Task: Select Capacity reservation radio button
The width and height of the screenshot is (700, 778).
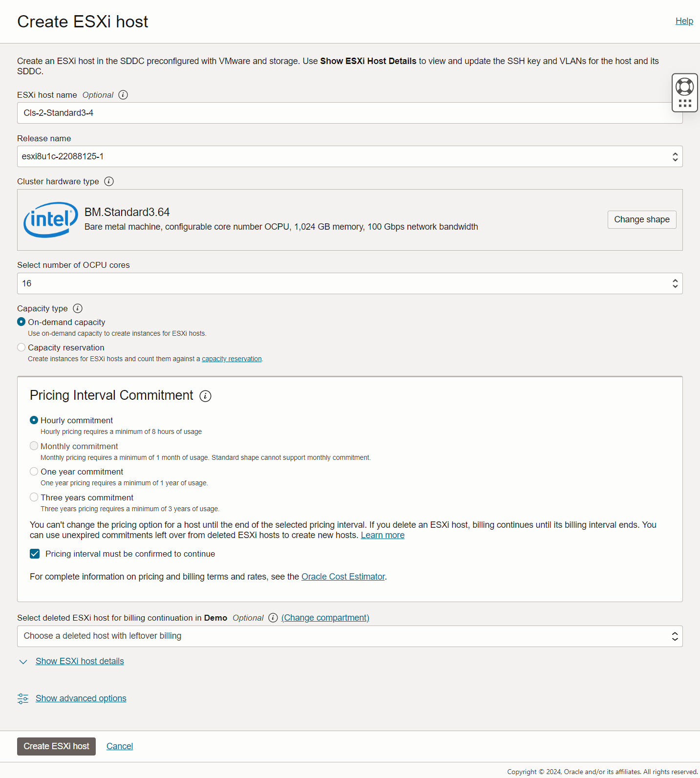Action: (21, 347)
